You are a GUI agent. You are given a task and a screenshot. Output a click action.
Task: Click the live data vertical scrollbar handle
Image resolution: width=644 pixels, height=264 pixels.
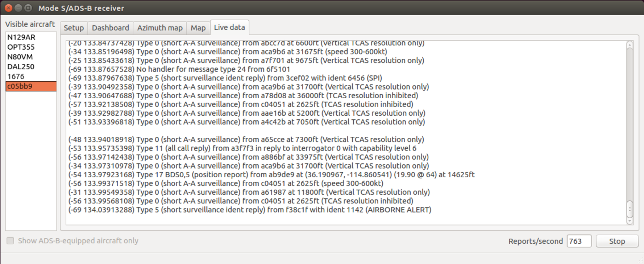(630, 209)
